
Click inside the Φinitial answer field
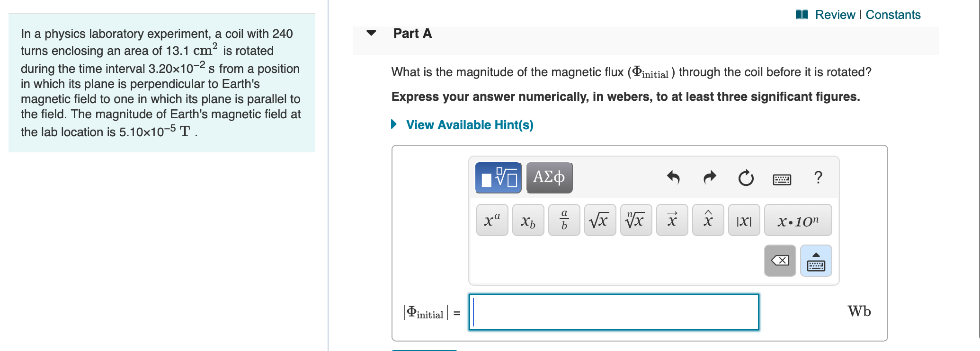point(613,312)
